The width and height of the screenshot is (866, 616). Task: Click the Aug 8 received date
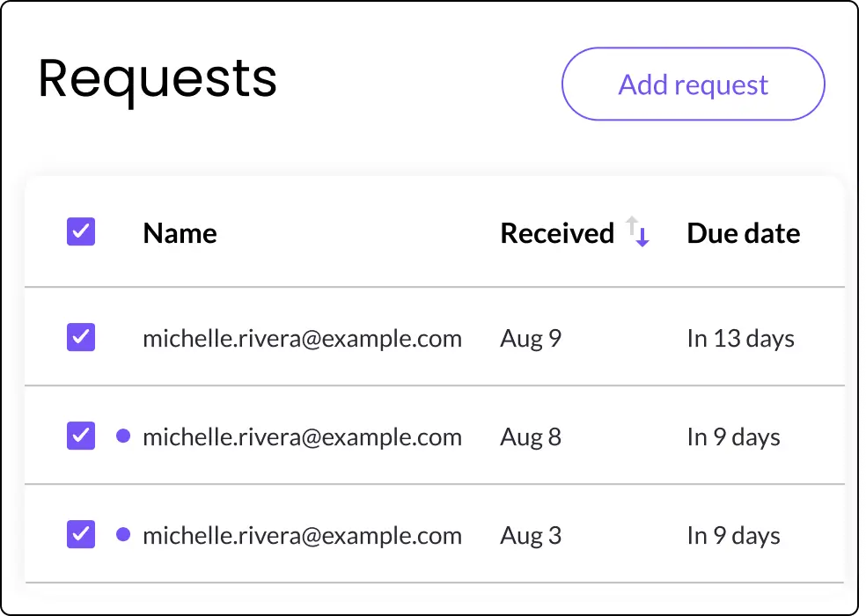click(x=531, y=437)
